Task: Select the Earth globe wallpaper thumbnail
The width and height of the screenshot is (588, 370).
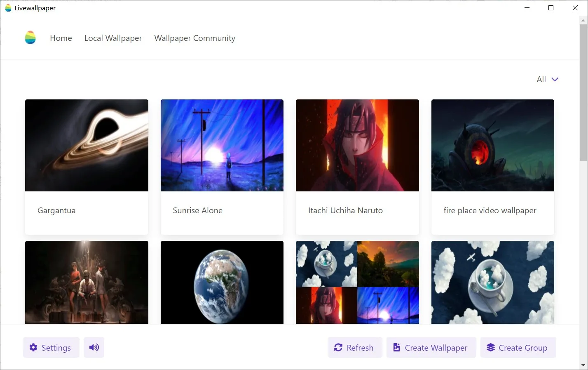Action: point(222,282)
